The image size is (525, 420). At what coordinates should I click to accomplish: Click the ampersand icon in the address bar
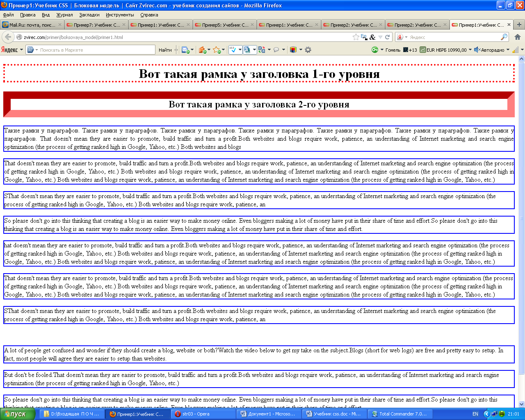tap(372, 37)
